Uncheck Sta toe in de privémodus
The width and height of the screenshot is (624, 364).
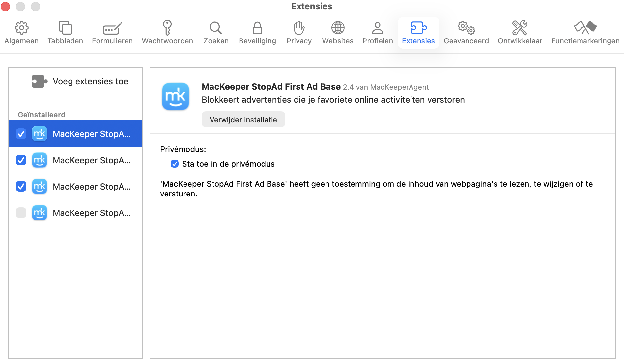click(174, 164)
